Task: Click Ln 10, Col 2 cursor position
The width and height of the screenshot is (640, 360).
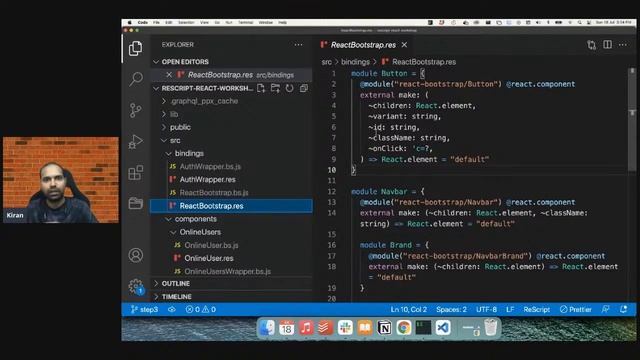Action: coord(409,309)
